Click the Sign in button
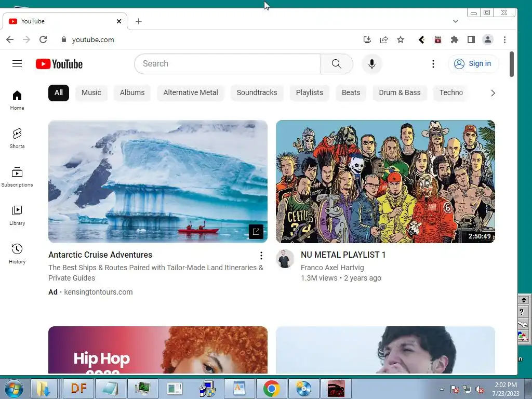The image size is (532, 399). 473,64
